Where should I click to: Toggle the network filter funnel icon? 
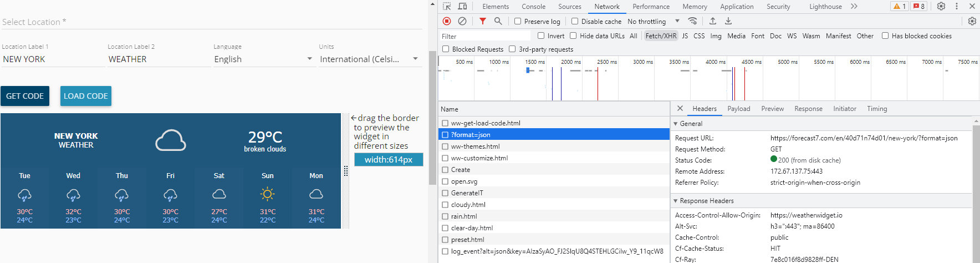coord(483,21)
